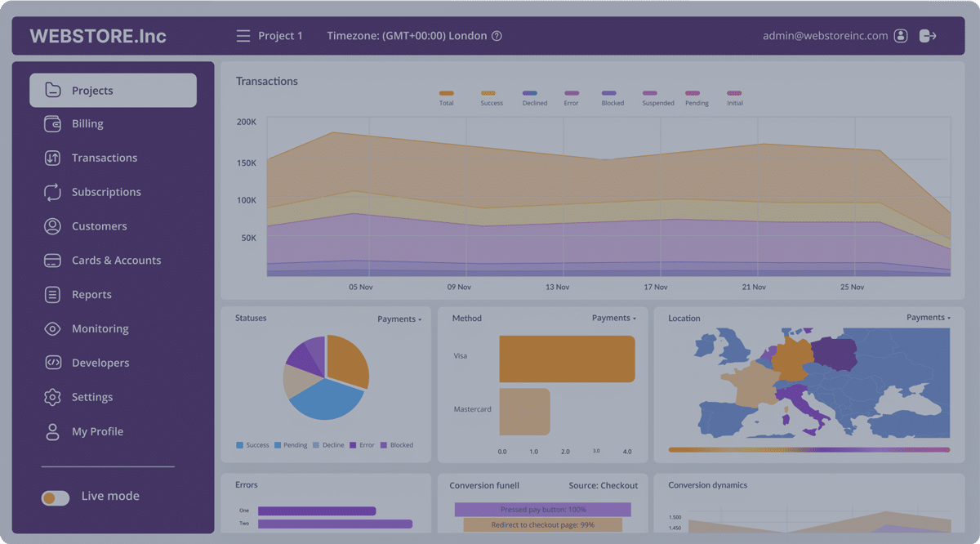Click the Transactions arrows icon in sidebar

coord(52,158)
